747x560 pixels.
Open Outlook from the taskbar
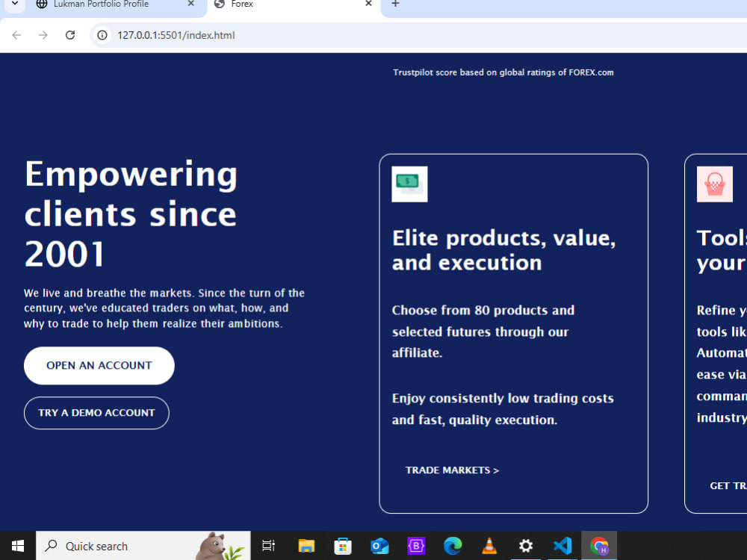[379, 546]
